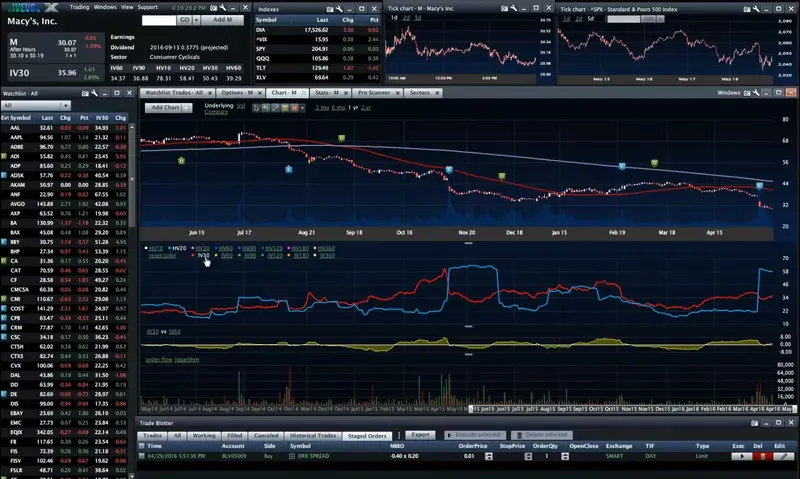The image size is (800, 479).
Task: Open the Watchlist All filter dropdown
Action: (x=36, y=105)
